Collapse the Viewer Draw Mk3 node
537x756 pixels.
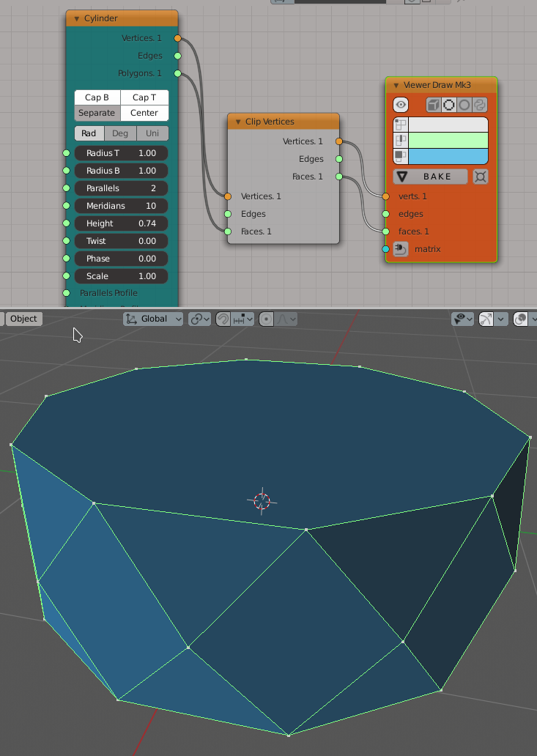click(x=396, y=85)
